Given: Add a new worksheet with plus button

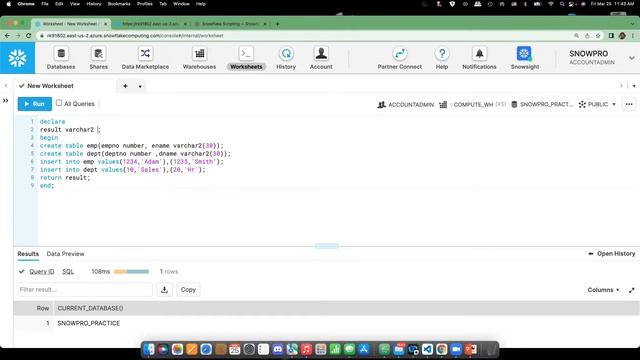Looking at the screenshot, I should (125, 86).
